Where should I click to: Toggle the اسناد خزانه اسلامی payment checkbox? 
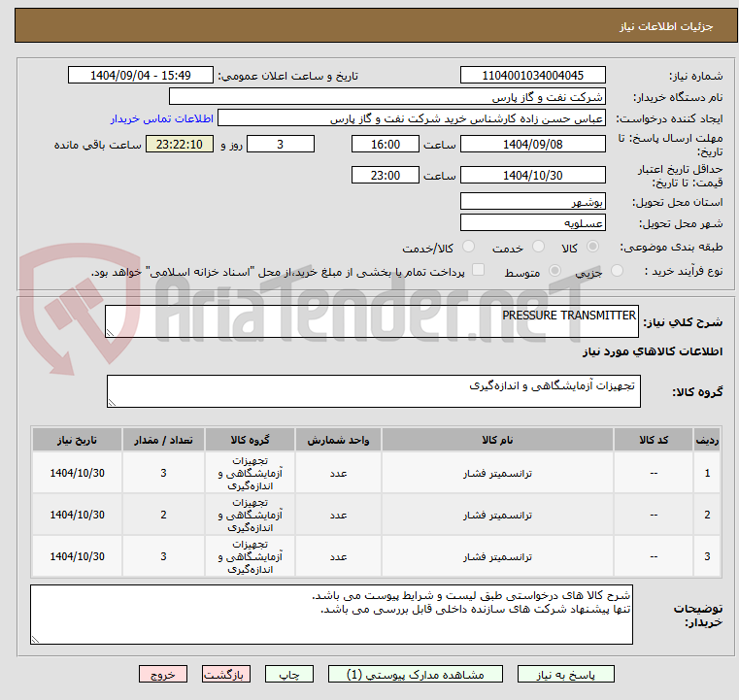478,270
